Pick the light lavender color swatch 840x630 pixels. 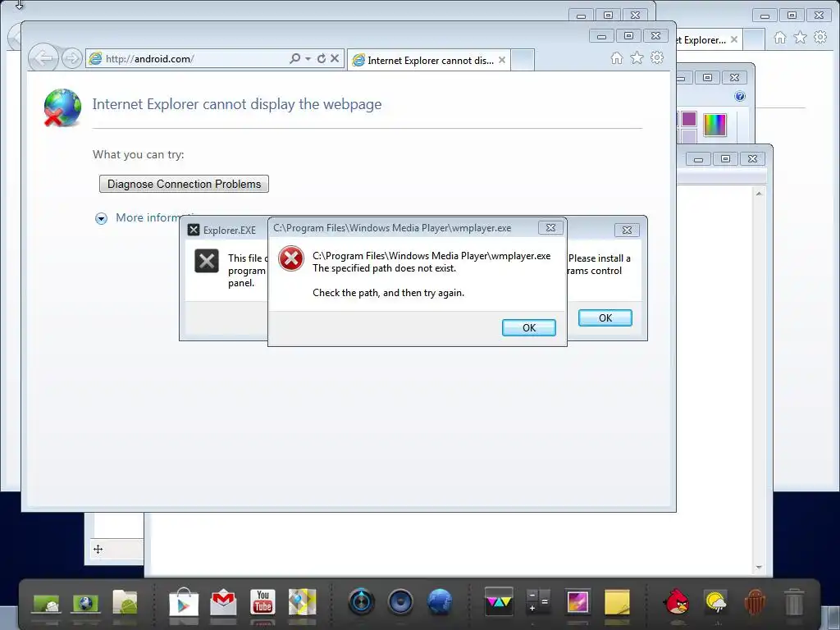tap(689, 136)
